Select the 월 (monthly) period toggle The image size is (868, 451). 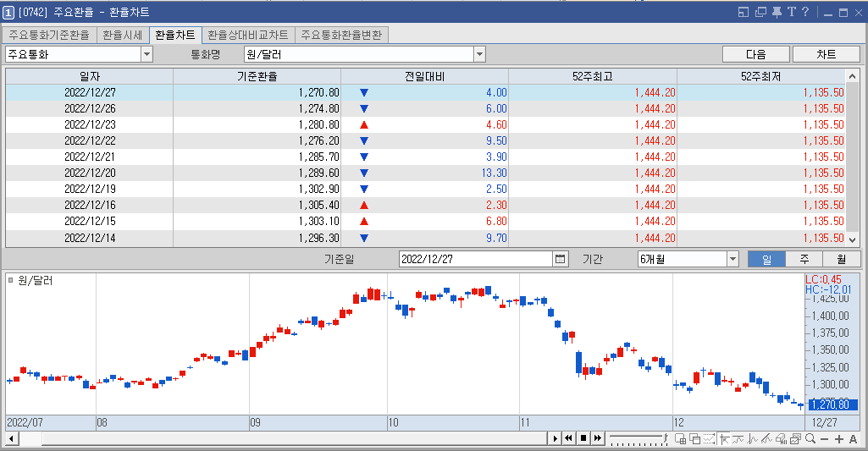pyautogui.click(x=842, y=259)
